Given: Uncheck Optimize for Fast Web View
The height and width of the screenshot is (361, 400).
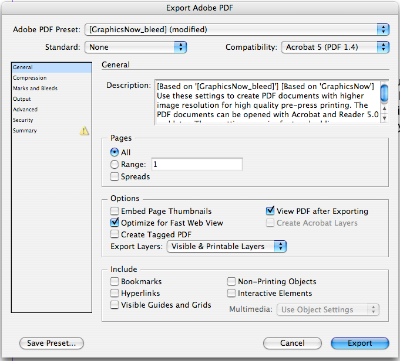Looking at the screenshot, I should (114, 222).
